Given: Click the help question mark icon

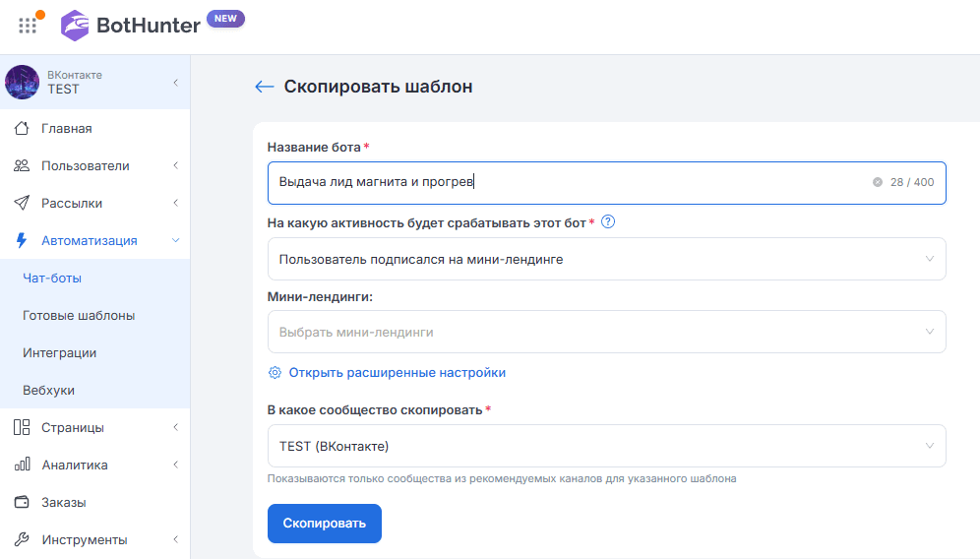Looking at the screenshot, I should tap(607, 222).
